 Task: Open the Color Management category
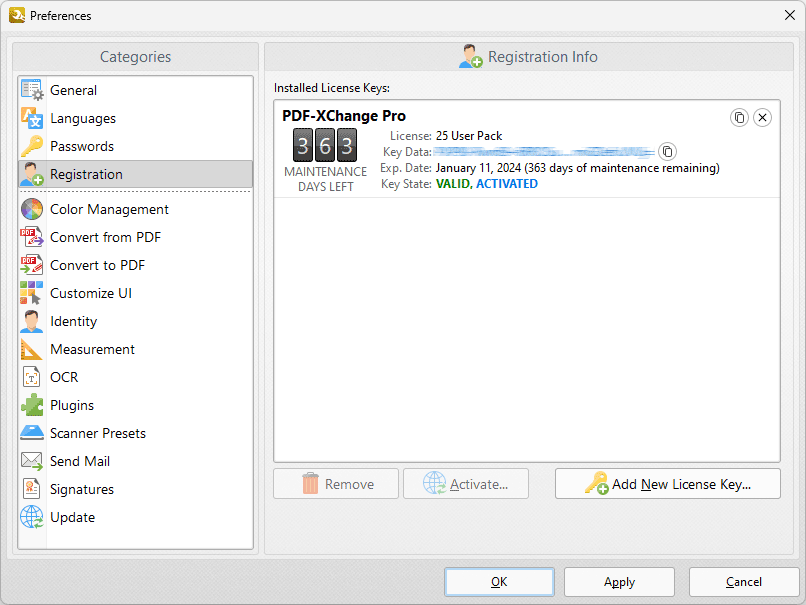pos(136,209)
